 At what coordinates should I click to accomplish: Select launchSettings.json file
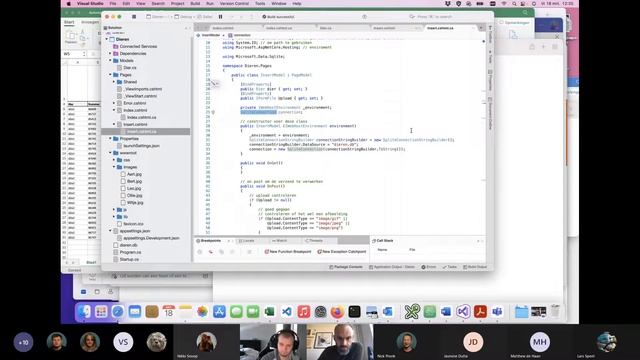pos(141,146)
